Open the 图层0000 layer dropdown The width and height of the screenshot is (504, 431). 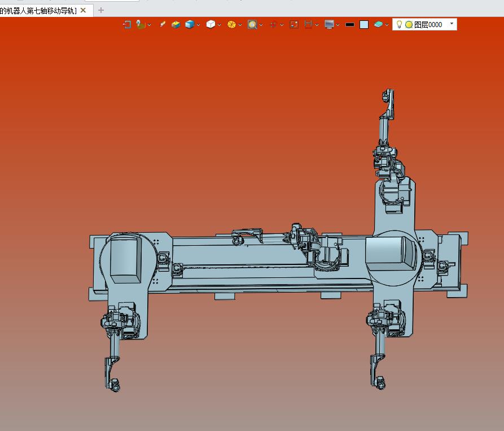point(452,24)
